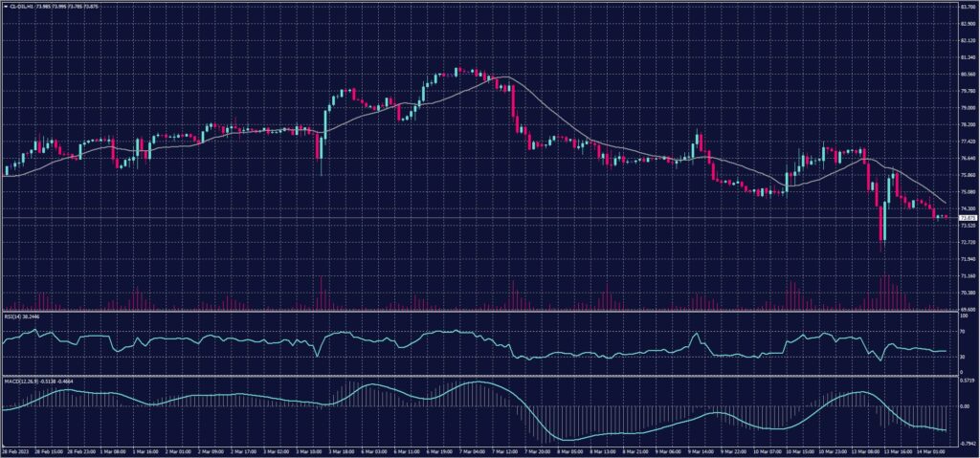Click the 83.700 price scale label
The height and width of the screenshot is (458, 980).
tap(968, 7)
